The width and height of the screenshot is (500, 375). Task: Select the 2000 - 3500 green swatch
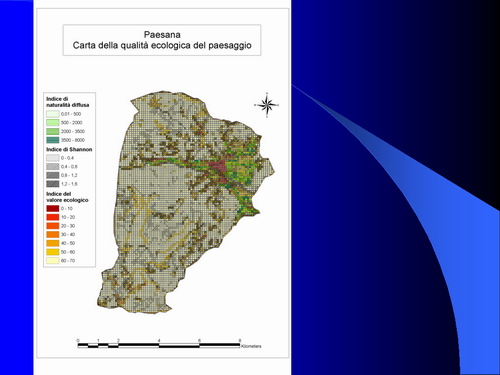coord(53,131)
